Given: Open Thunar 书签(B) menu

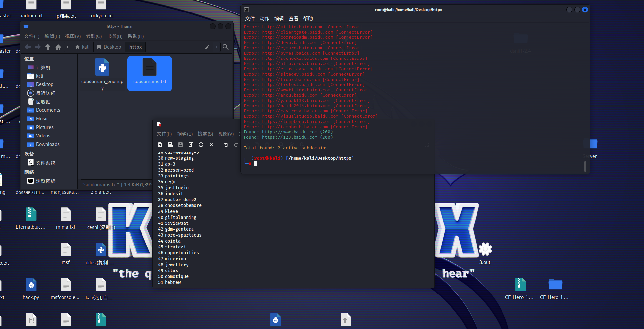Looking at the screenshot, I should (115, 36).
